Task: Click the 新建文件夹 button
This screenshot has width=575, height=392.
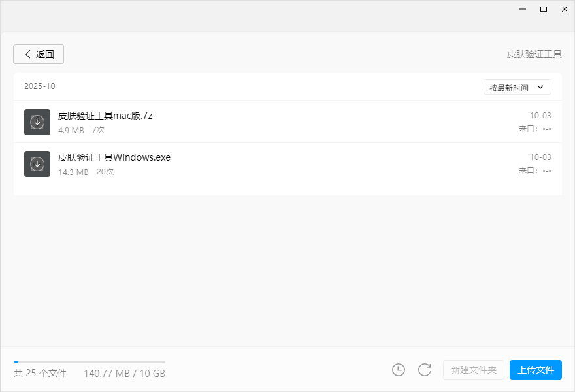Action: coord(474,370)
